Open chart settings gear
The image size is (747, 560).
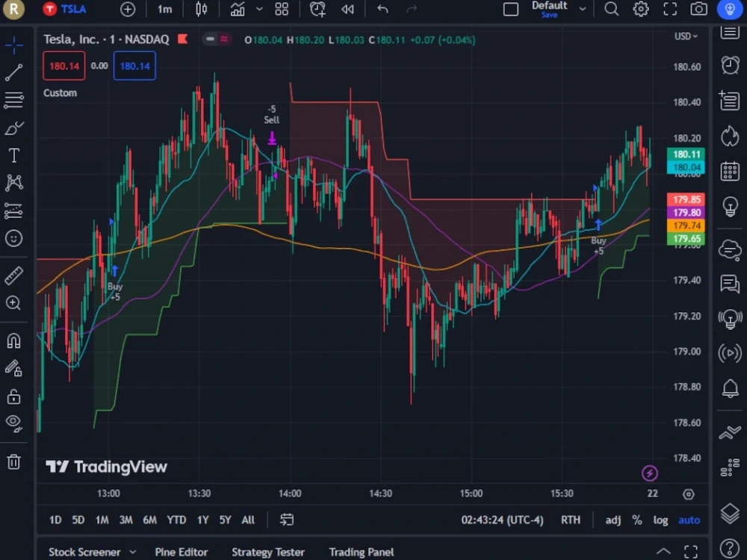coord(640,9)
